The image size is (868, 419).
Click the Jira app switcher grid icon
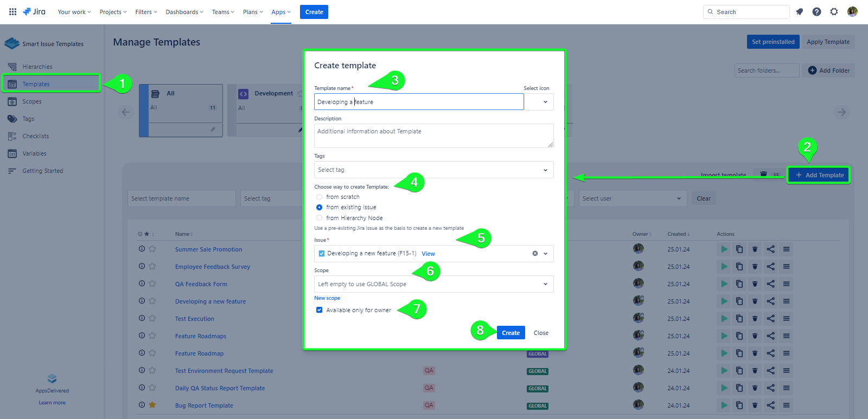(x=12, y=11)
